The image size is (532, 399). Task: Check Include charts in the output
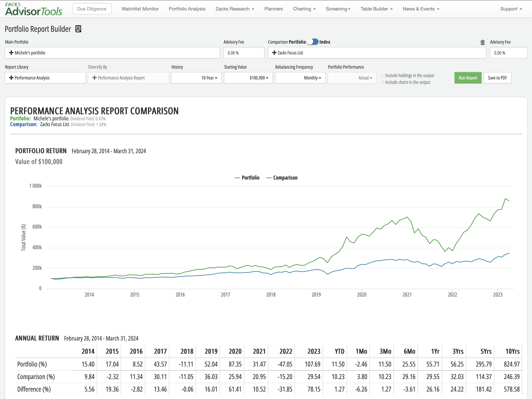click(382, 82)
